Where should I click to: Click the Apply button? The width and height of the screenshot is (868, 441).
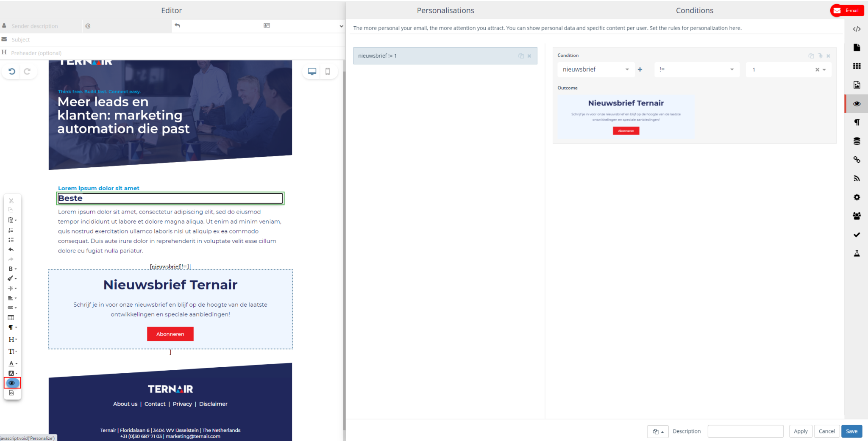click(801, 431)
